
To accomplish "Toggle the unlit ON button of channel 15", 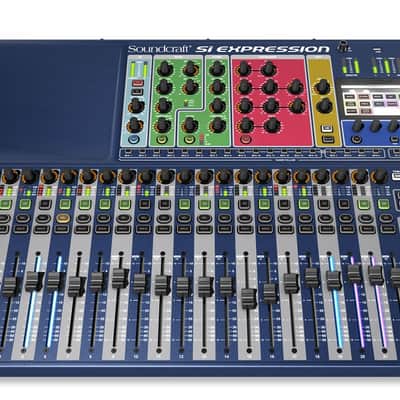I will click(x=244, y=204).
